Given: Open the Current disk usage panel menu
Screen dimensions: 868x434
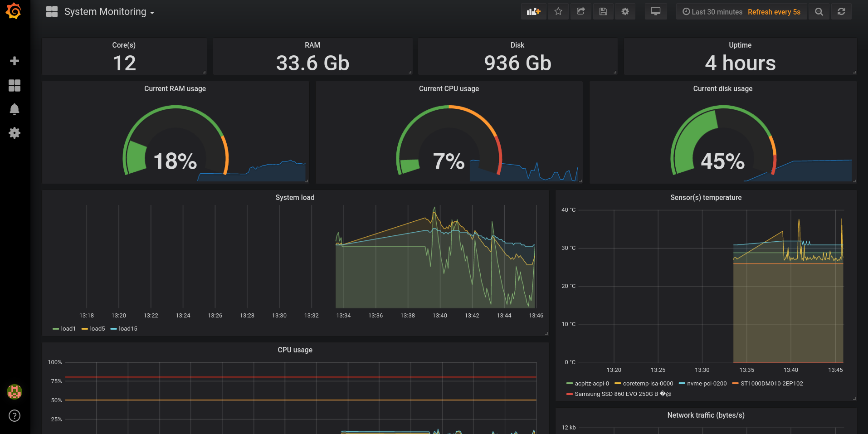Looking at the screenshot, I should point(723,88).
